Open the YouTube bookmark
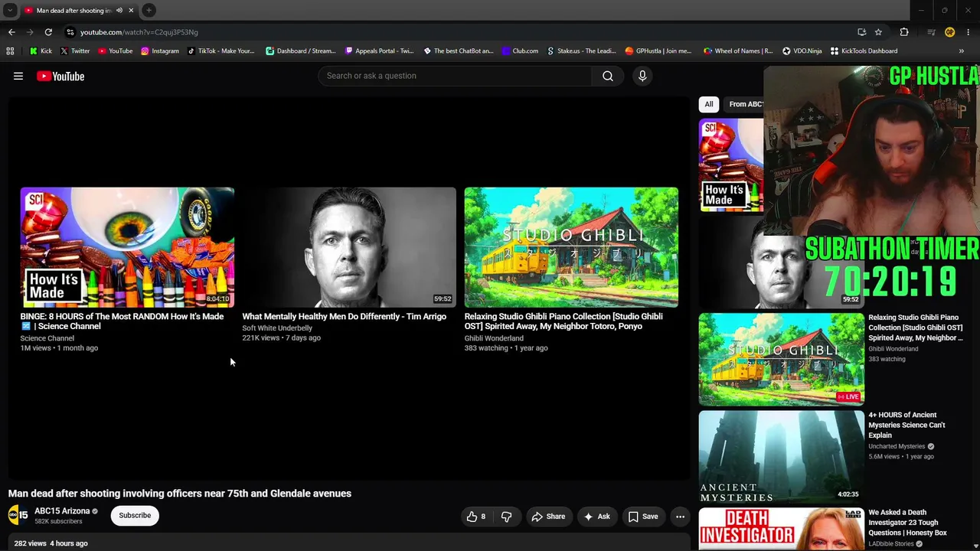This screenshot has height=551, width=980. click(x=115, y=51)
